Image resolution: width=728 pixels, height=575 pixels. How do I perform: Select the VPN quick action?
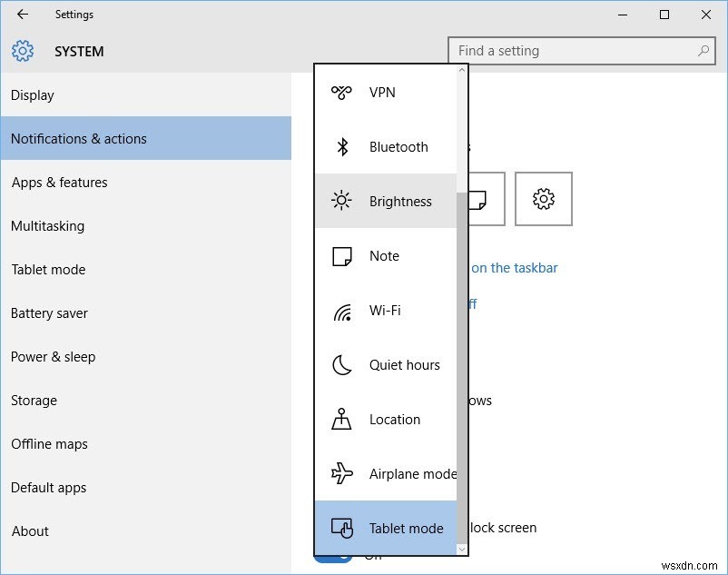click(x=382, y=93)
